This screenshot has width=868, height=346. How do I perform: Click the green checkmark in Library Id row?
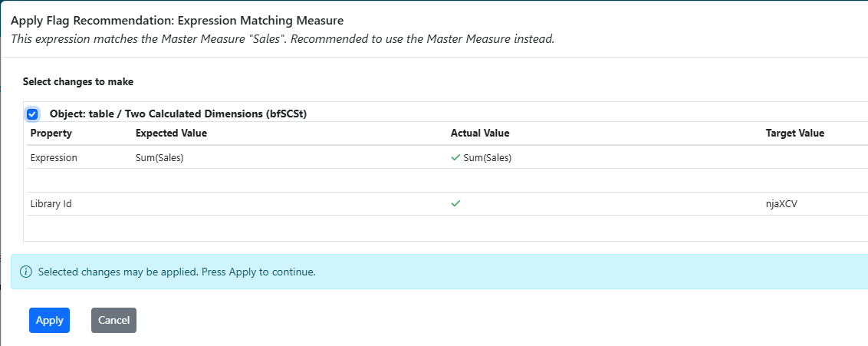(455, 204)
